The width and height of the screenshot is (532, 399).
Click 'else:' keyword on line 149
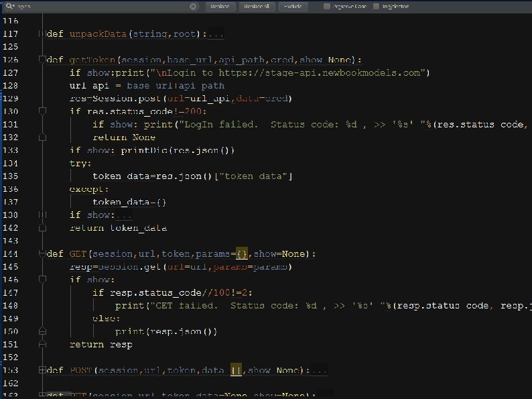tap(106, 319)
